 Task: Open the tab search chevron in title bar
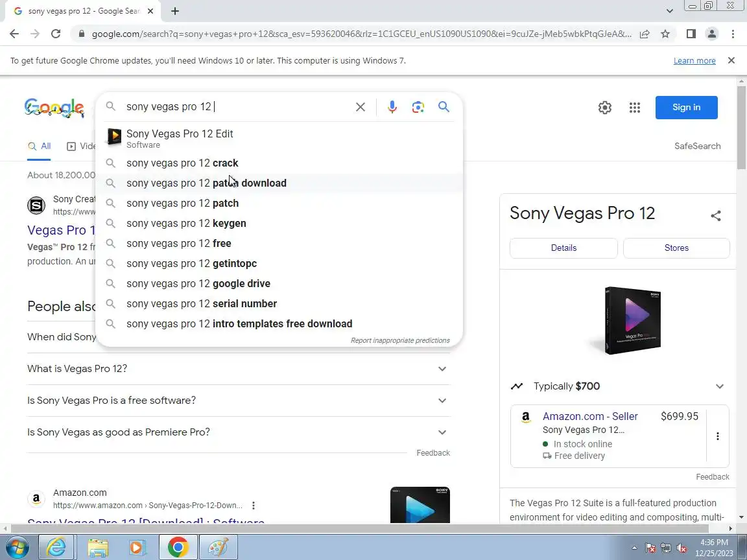(669, 11)
